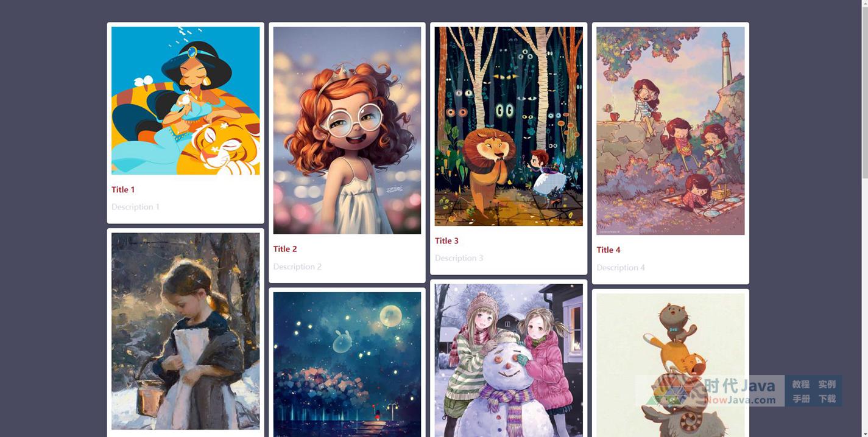
Task: Click Description 2 text
Action: pyautogui.click(x=297, y=267)
